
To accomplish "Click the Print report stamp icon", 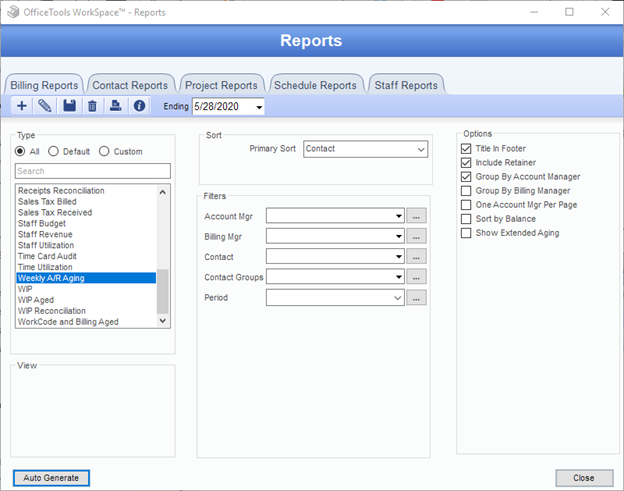I will tap(115, 106).
